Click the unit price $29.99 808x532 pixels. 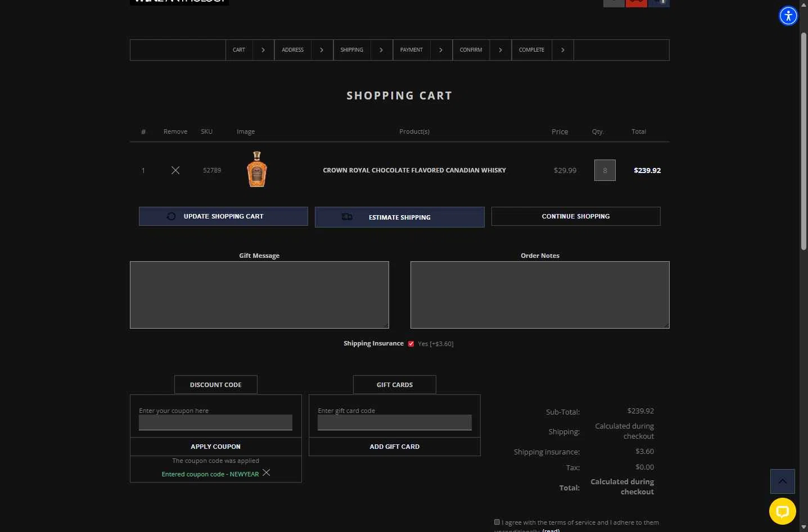[x=565, y=170]
